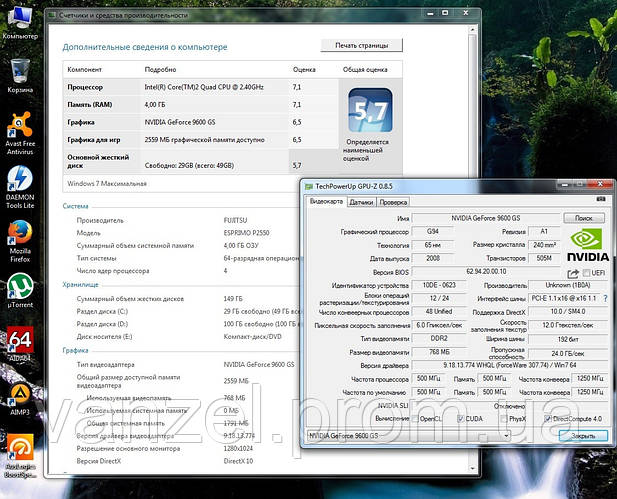Click the 192 бит bus width field

(x=568, y=339)
